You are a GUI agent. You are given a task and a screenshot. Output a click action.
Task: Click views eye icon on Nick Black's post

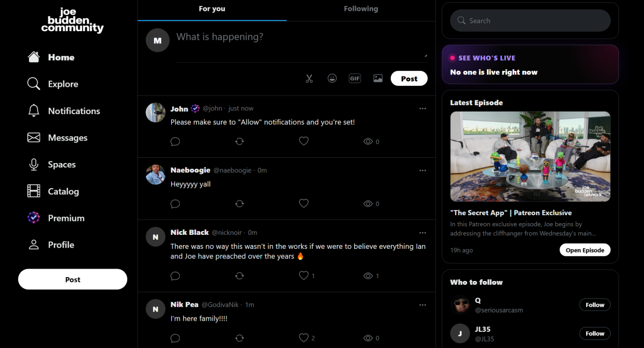click(368, 276)
